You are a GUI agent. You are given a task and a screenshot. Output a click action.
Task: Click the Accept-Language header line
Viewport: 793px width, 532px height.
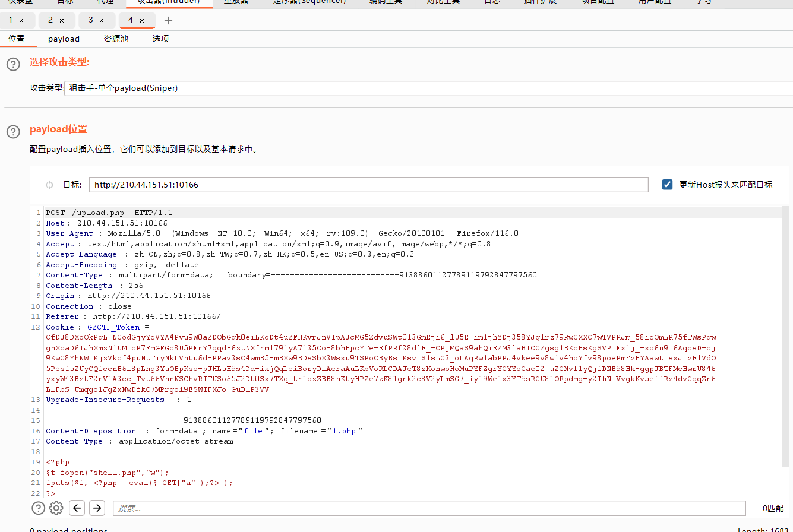point(230,254)
